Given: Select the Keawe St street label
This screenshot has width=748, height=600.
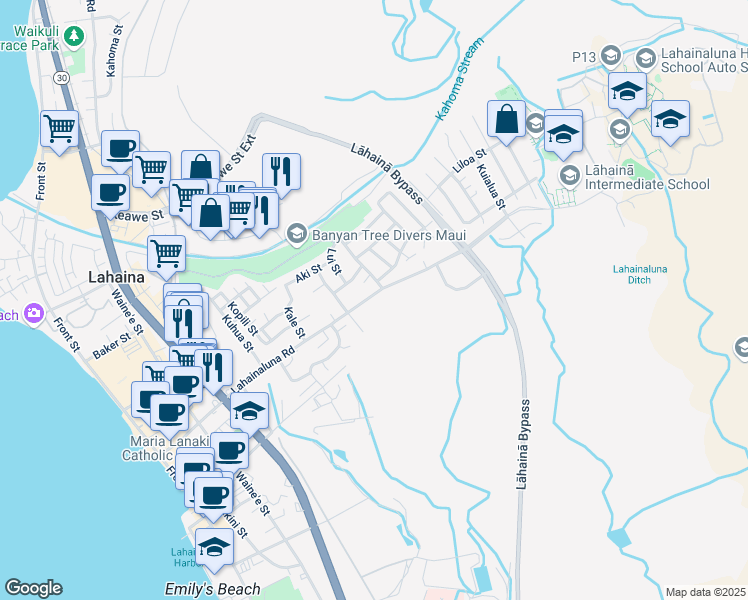Looking at the screenshot, I should (137, 216).
